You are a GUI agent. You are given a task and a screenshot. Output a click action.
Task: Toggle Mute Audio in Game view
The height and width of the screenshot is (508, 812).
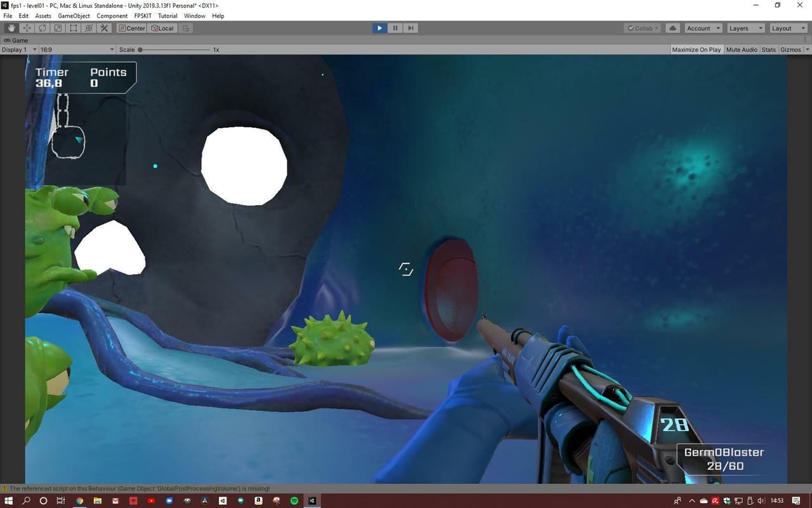coord(742,50)
